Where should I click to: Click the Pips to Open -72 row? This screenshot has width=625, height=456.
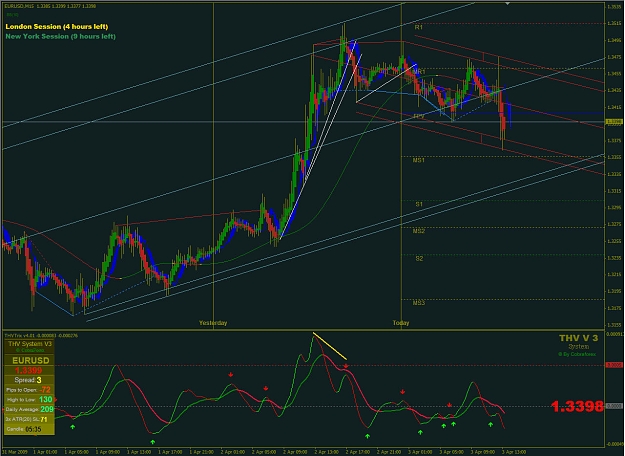[x=29, y=390]
